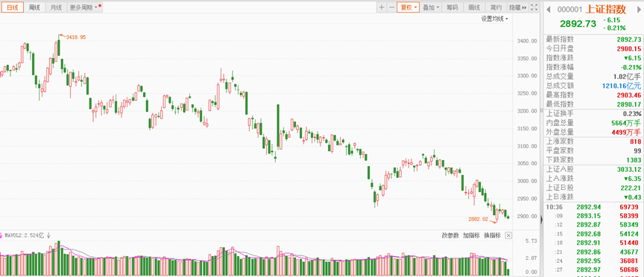Click 换指标 to change indicator
644x277 pixels.
[493, 235]
